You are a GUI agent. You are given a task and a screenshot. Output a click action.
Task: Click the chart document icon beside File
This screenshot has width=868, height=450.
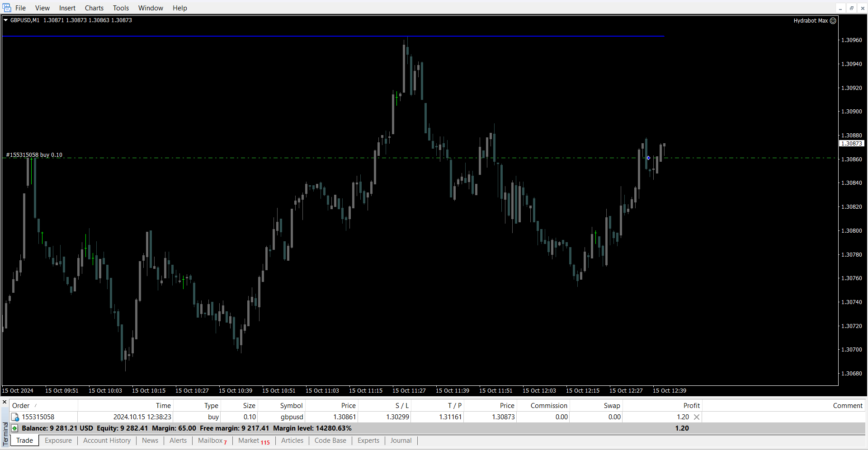pyautogui.click(x=7, y=8)
